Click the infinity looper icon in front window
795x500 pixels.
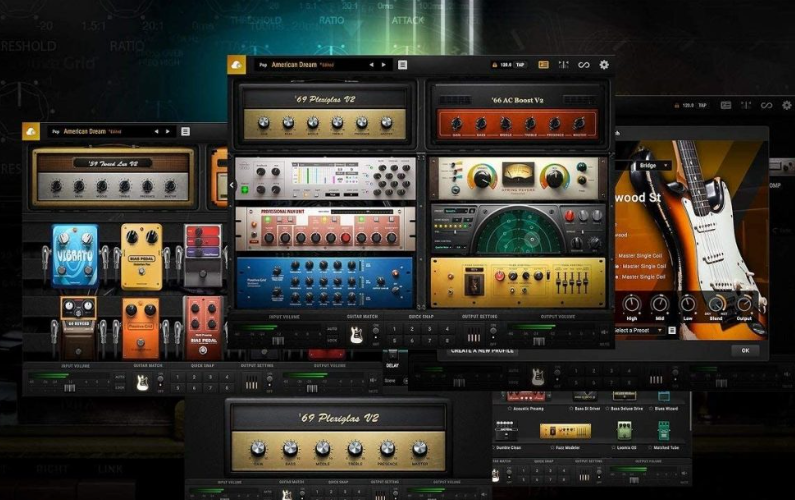584,65
